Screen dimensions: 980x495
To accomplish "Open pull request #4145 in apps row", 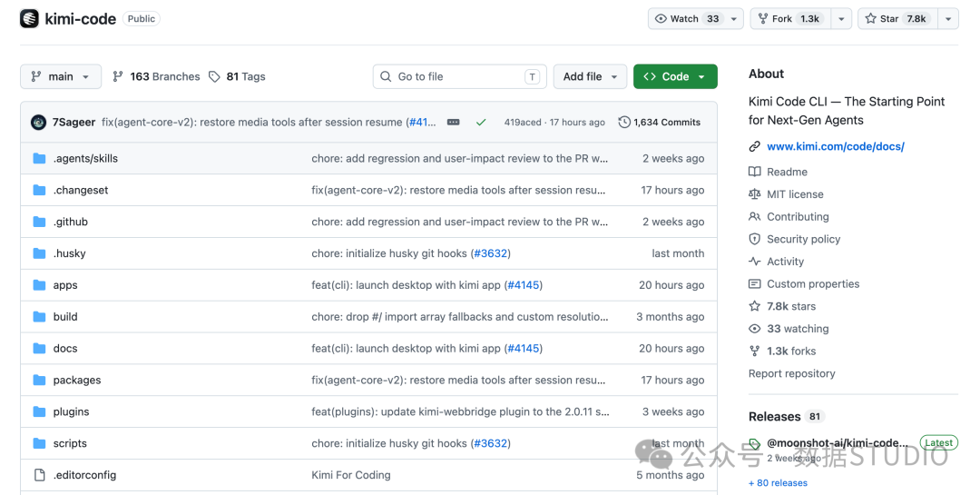I will pos(524,284).
